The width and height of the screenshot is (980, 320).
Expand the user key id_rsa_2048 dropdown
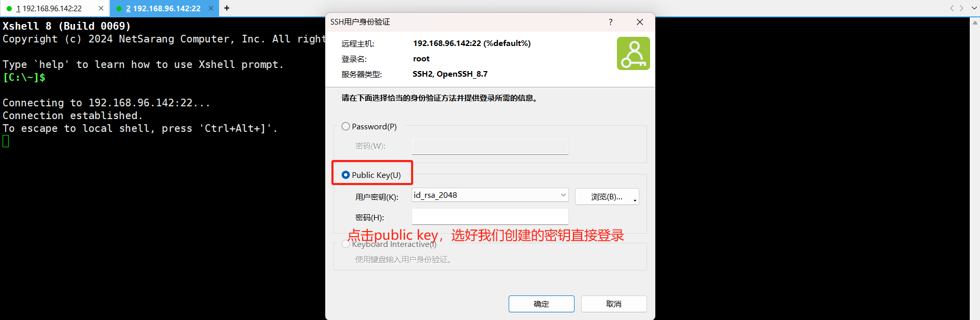point(563,195)
